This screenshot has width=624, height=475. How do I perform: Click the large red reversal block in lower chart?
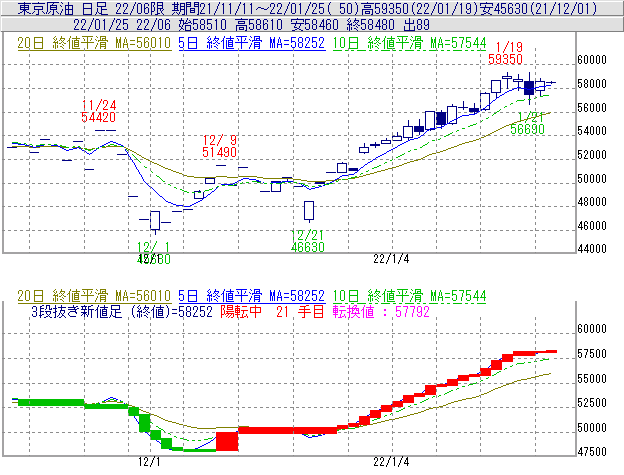coord(227,442)
